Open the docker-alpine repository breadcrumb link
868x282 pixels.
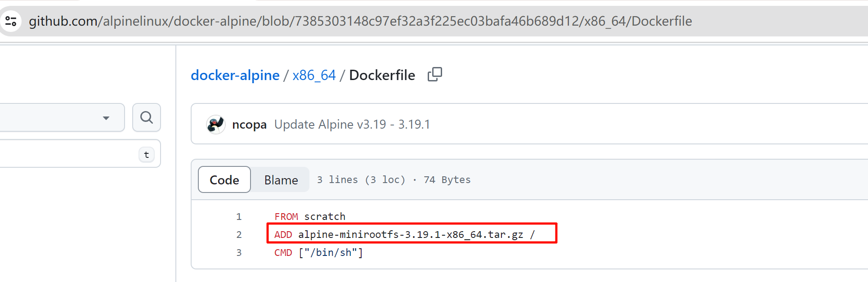pyautogui.click(x=235, y=75)
